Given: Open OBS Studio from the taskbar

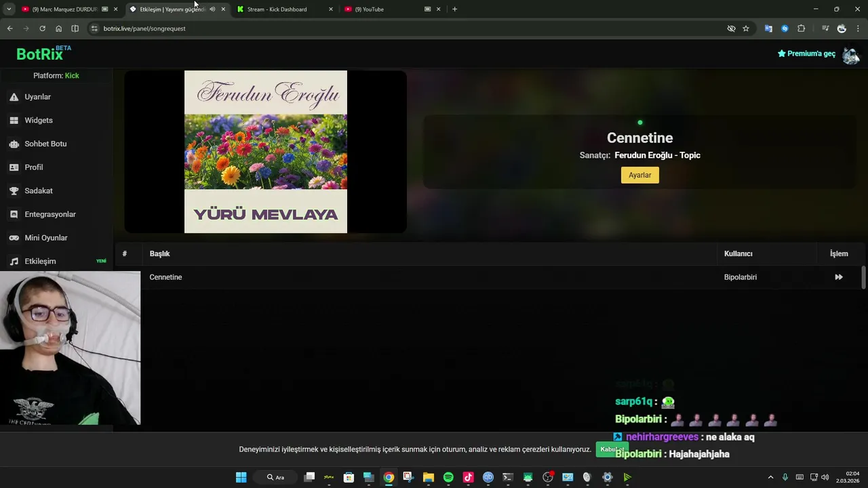Looking at the screenshot, I should pyautogui.click(x=548, y=477).
